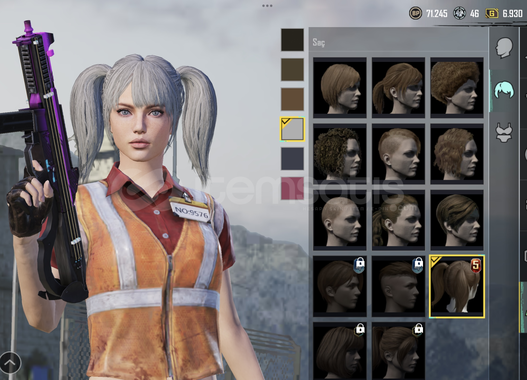Image resolution: width=527 pixels, height=380 pixels.
Task: Pick the brown hair color swatch
Action: pyautogui.click(x=292, y=99)
